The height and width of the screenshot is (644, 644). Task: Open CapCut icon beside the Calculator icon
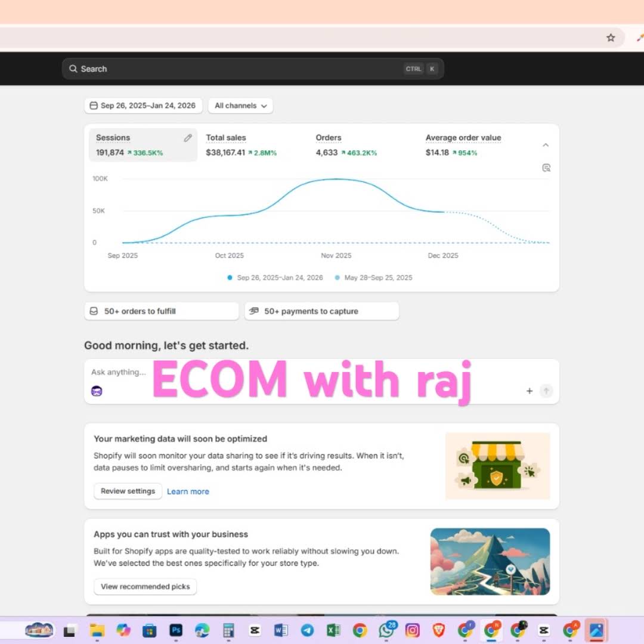255,630
